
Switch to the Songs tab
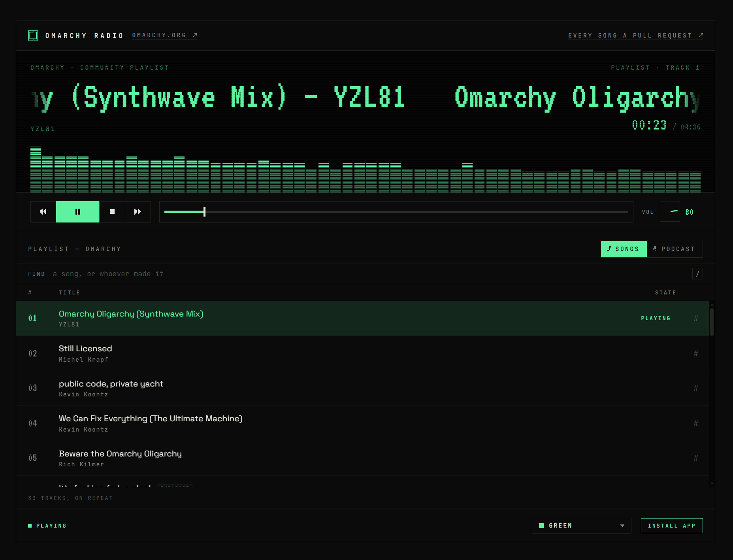(624, 249)
